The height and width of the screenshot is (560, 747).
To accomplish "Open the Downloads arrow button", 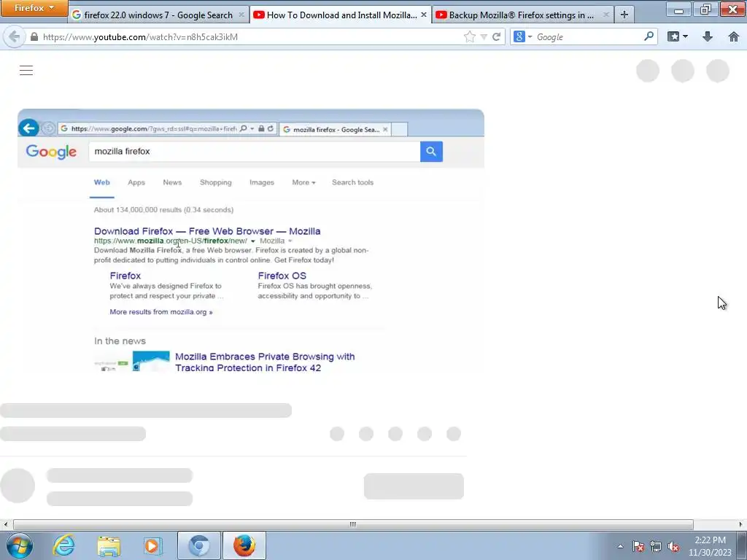I will coord(708,36).
